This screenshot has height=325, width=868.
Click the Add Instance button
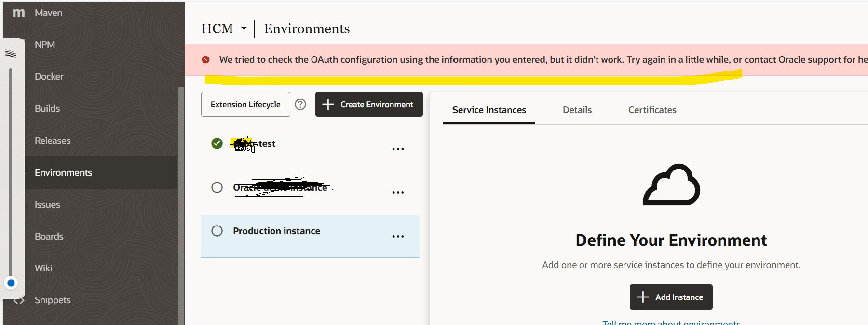(671, 297)
